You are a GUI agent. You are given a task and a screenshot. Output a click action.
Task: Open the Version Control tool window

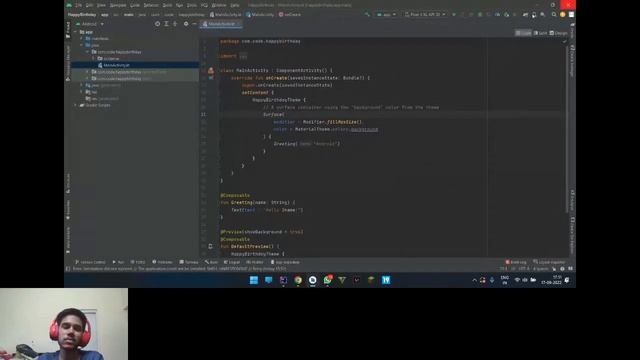click(90, 262)
